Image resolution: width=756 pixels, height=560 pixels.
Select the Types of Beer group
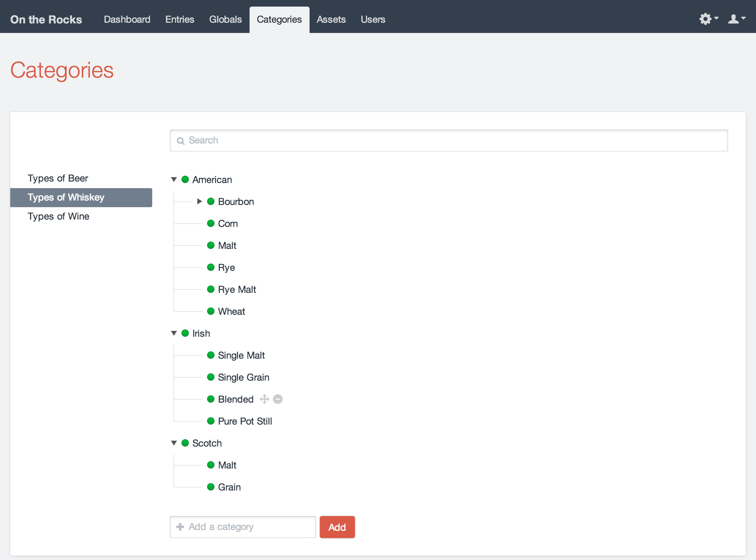(58, 178)
